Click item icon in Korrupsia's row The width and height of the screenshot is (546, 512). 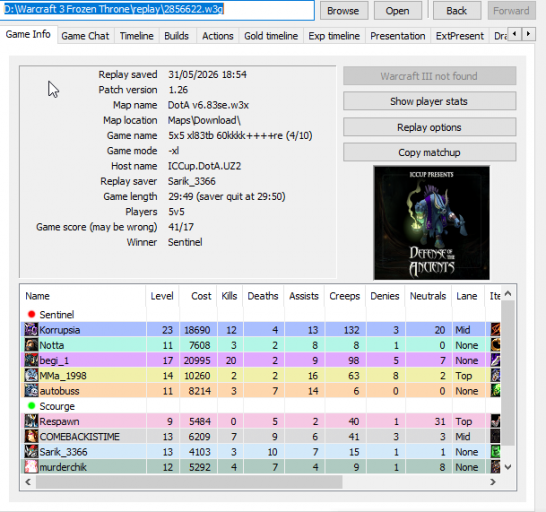(x=495, y=329)
